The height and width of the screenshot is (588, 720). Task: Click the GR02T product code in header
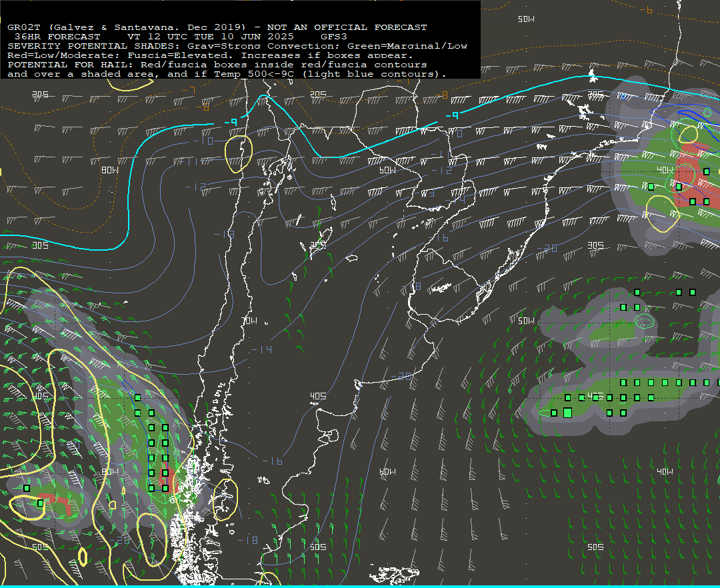point(24,27)
